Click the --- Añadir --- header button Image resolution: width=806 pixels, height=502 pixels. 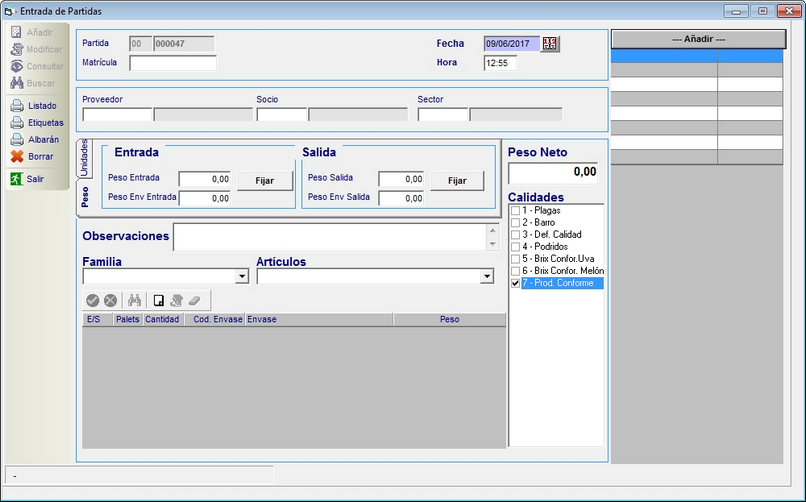[699, 39]
